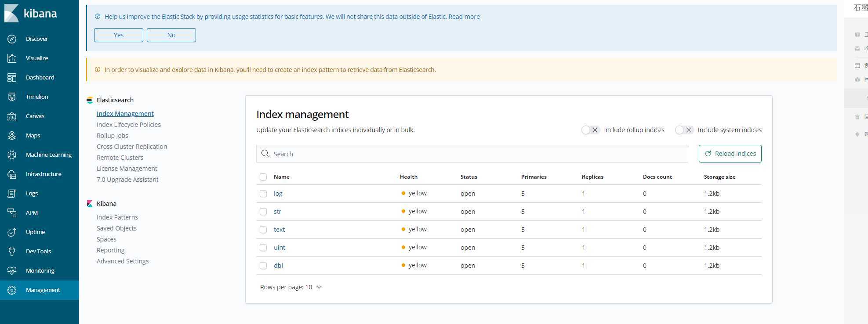Click the telemetry help info icon
The image size is (868, 324).
click(x=98, y=17)
